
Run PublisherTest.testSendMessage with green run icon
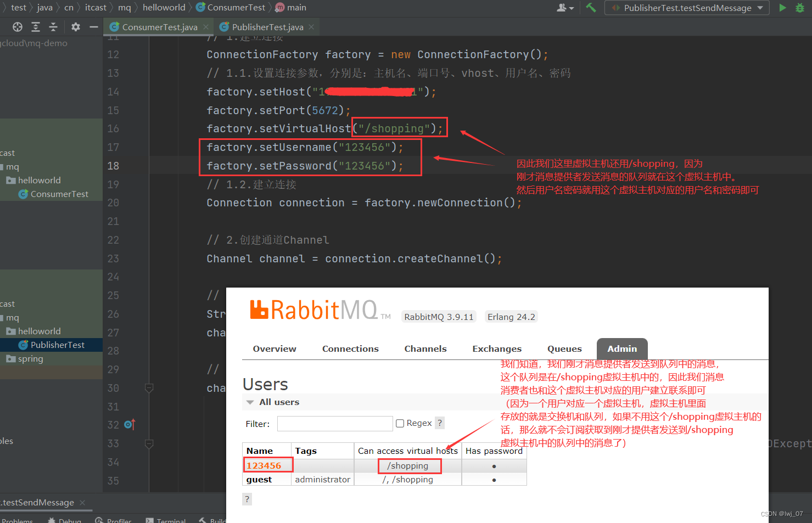[782, 8]
